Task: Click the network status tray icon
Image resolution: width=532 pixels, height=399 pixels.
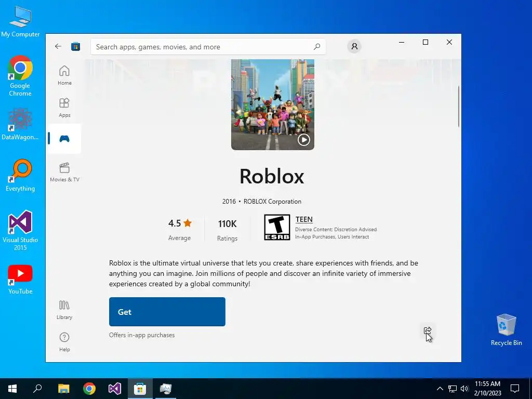Action: [x=453, y=389]
